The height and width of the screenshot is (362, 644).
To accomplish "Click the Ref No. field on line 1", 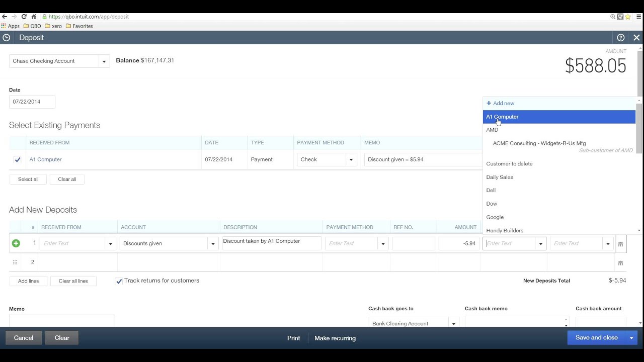I will click(414, 244).
